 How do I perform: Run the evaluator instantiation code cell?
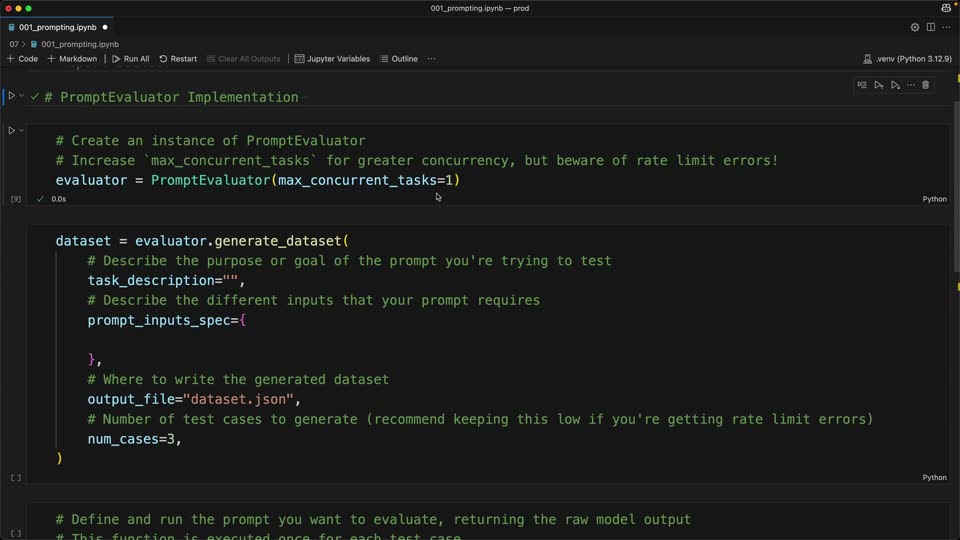point(11,130)
